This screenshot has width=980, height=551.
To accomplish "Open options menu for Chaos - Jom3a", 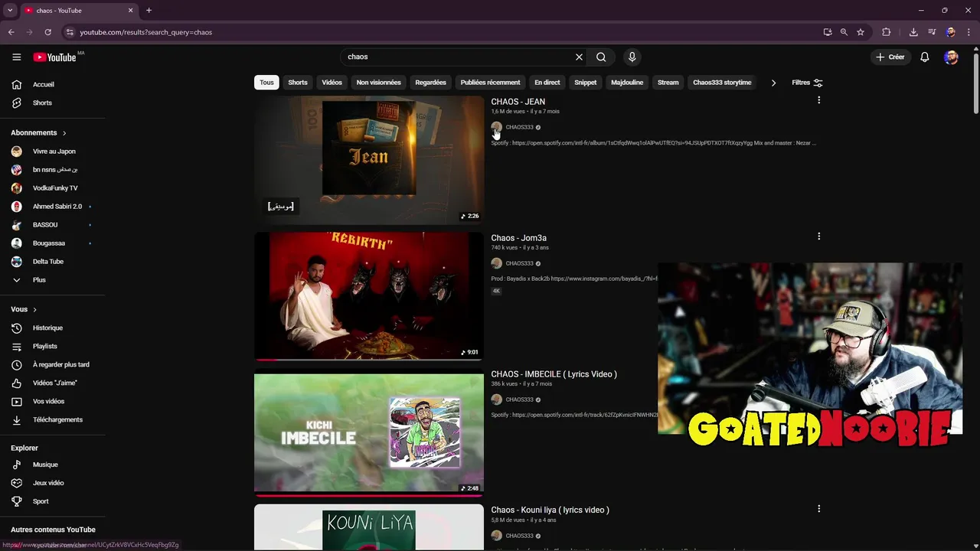I will coord(818,236).
